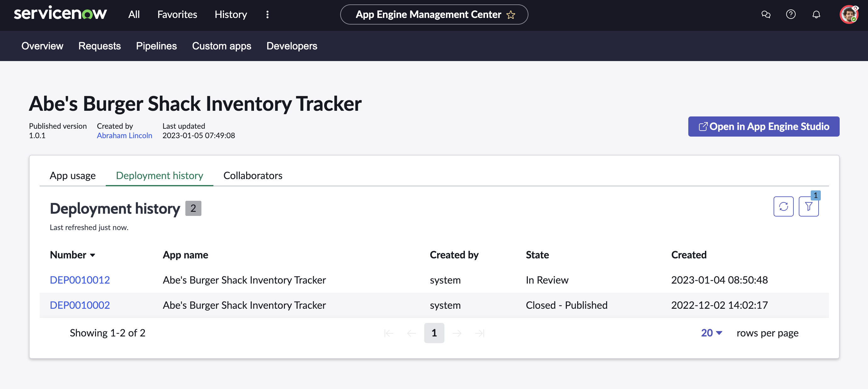Image resolution: width=868 pixels, height=389 pixels.
Task: Click the 2022-12-02 14:02:17 created cell
Action: [719, 305]
